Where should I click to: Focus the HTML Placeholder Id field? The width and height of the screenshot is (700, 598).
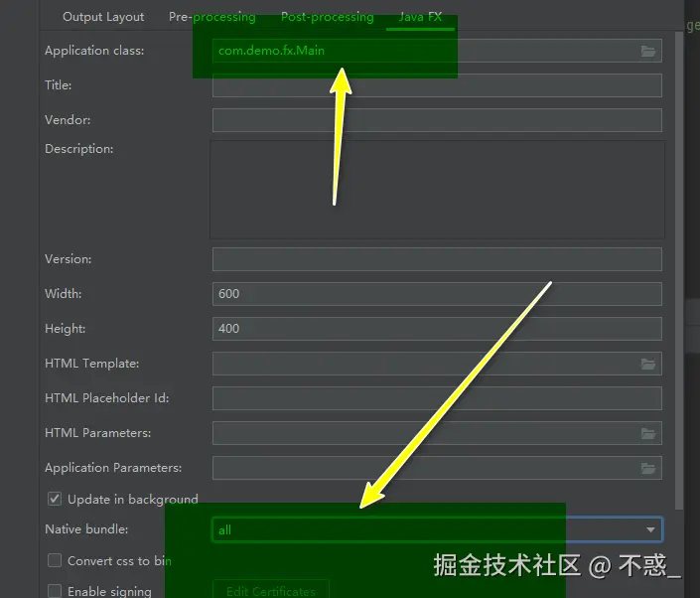[437, 398]
